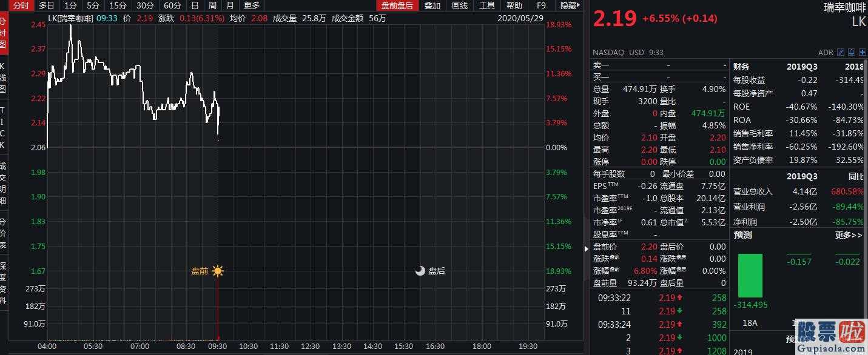Click the 总市值 5.53亿 value
Screen dimensions: 868x355
click(x=713, y=222)
